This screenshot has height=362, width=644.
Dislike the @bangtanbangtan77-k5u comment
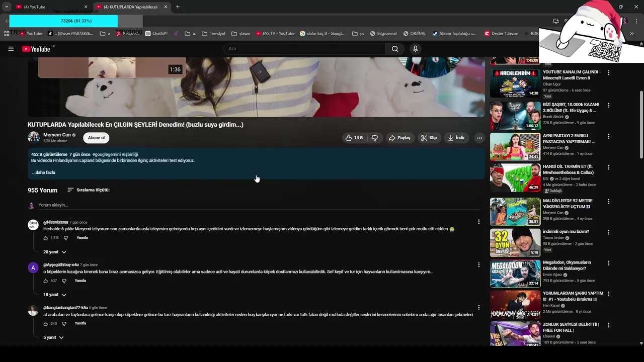[x=64, y=323]
